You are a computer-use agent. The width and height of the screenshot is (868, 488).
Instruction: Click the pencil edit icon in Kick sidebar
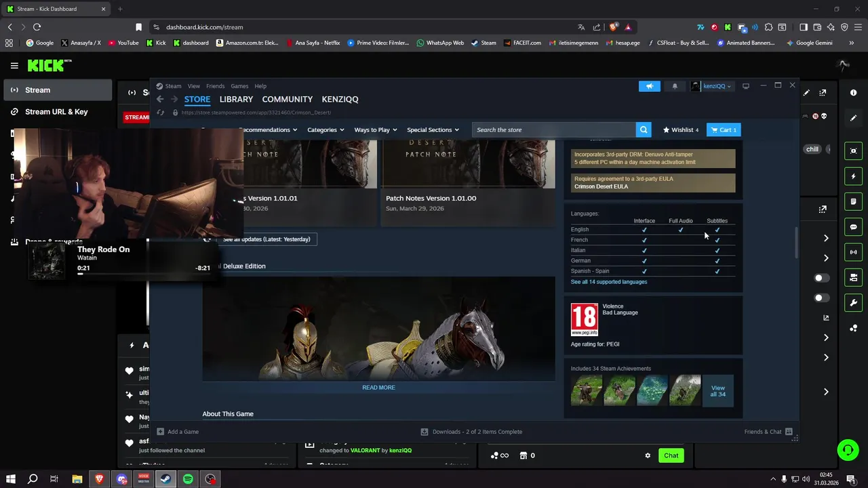pos(853,118)
